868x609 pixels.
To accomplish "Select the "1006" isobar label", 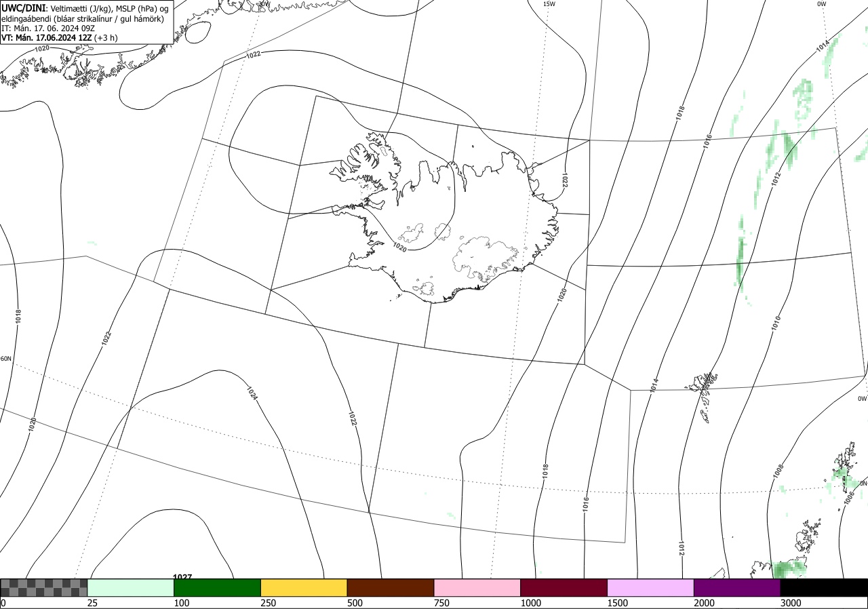I will [x=848, y=498].
